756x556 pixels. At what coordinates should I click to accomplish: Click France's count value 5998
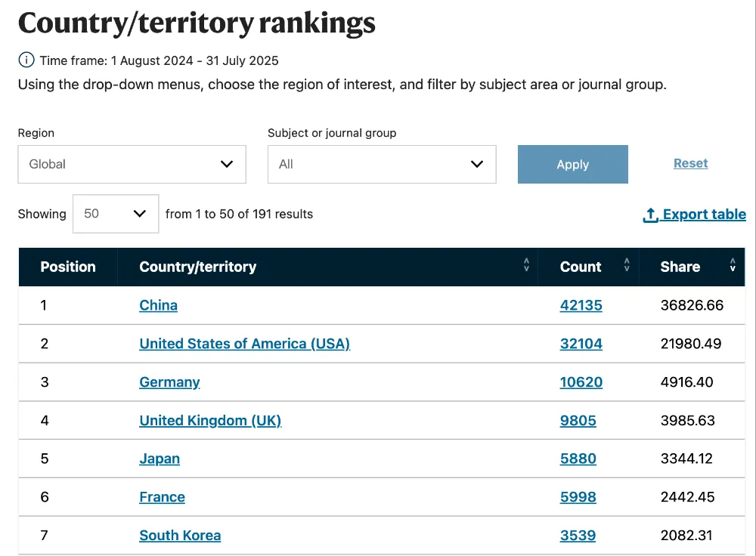click(x=578, y=497)
